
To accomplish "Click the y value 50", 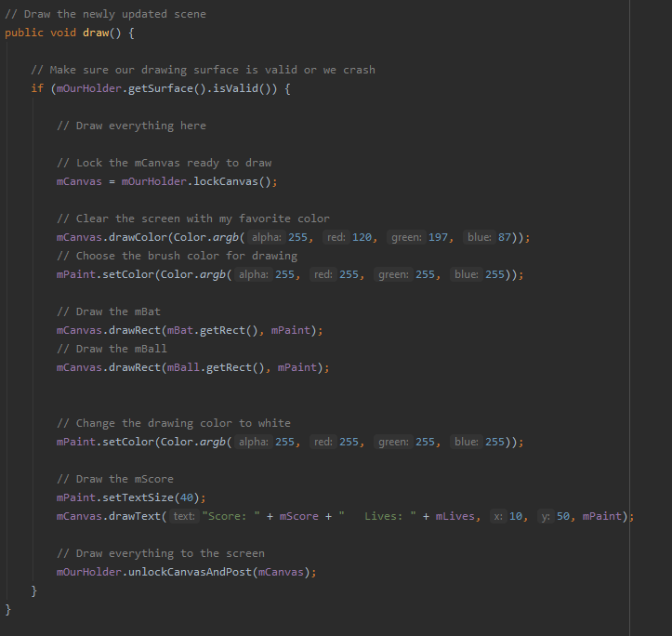I will tap(563, 516).
